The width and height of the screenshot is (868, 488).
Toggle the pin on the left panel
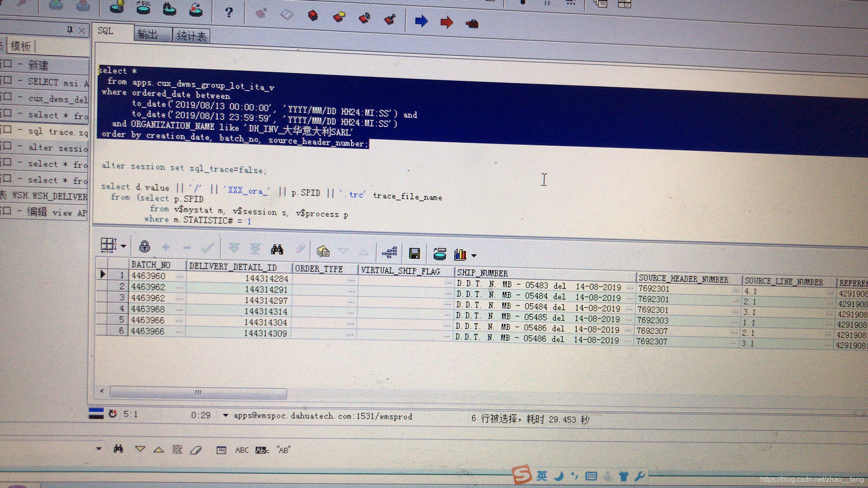(70, 30)
